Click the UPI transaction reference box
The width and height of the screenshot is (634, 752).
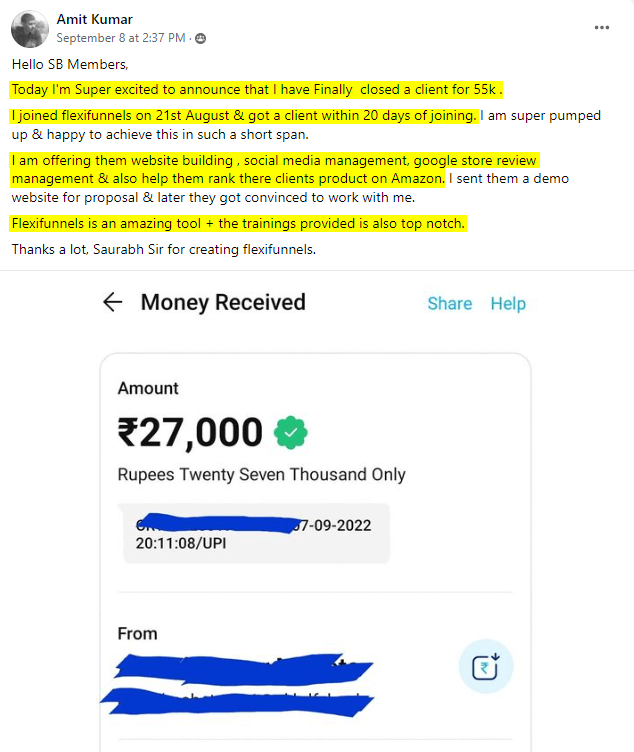tap(255, 535)
